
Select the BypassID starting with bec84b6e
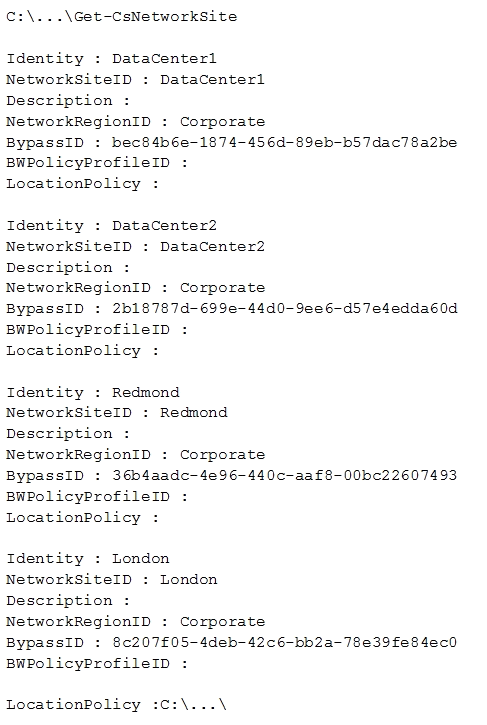click(284, 142)
